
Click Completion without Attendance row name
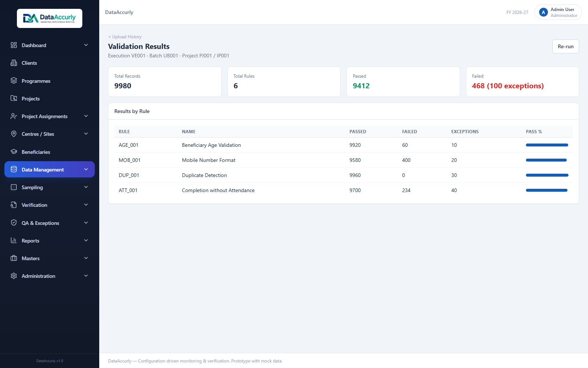point(218,190)
